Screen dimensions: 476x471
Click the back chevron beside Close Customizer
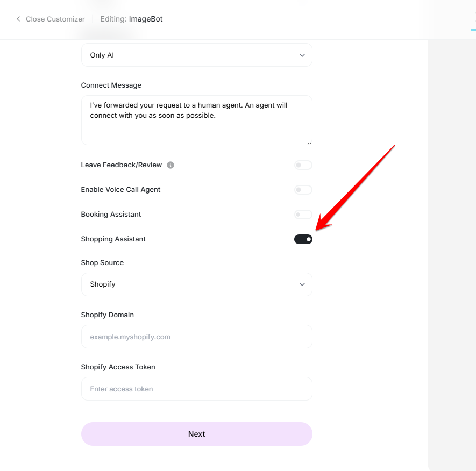pyautogui.click(x=18, y=19)
